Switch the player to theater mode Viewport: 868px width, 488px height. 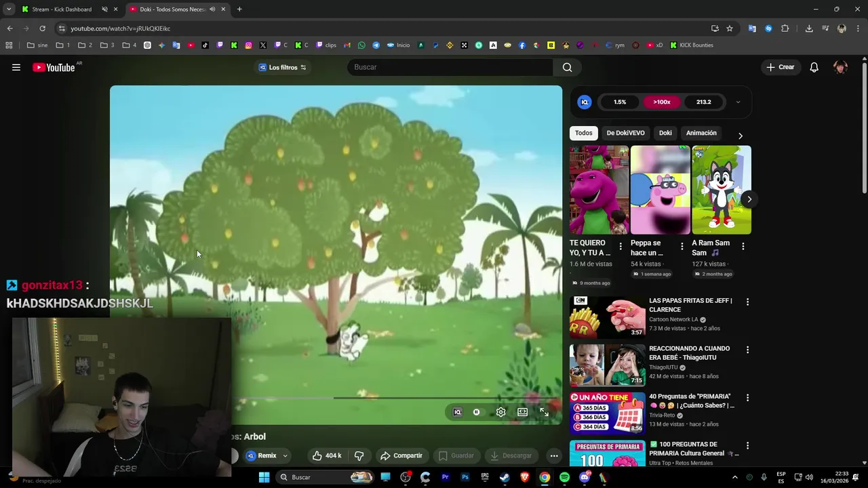tap(522, 412)
